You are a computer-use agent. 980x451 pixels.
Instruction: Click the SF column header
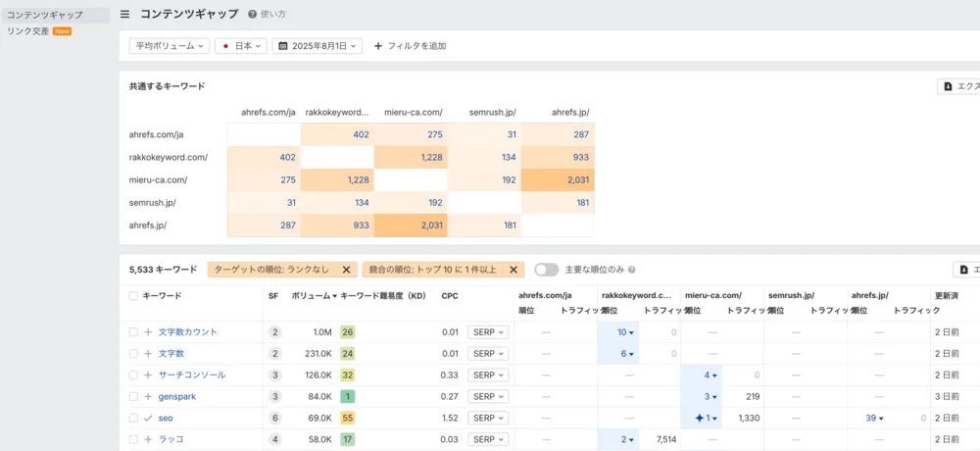[x=273, y=296]
